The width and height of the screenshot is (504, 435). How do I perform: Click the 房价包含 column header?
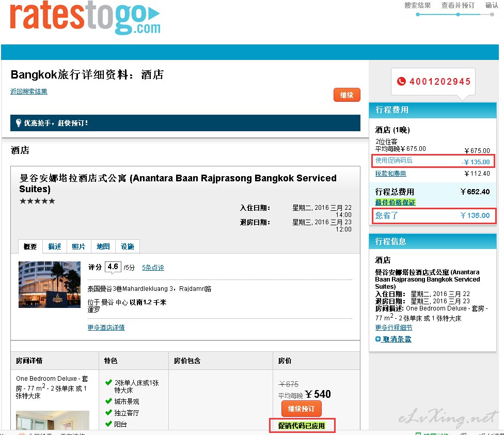(187, 361)
